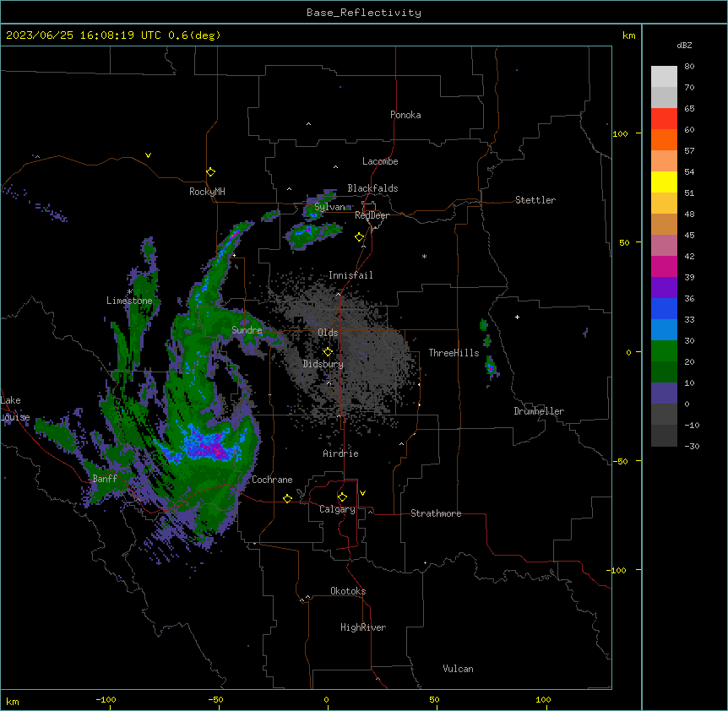
Task: Click the Limestone label
Action: pyautogui.click(x=129, y=301)
